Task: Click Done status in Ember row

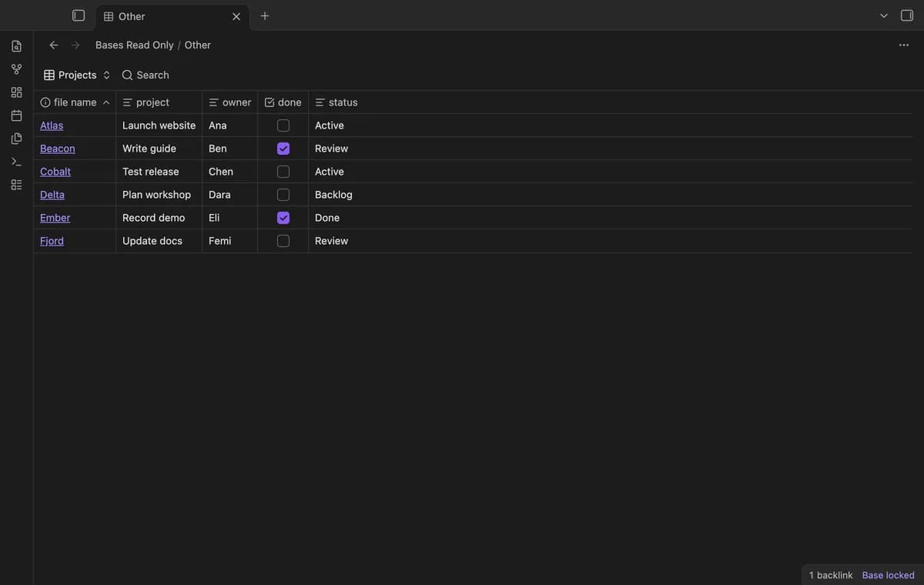Action: [327, 218]
